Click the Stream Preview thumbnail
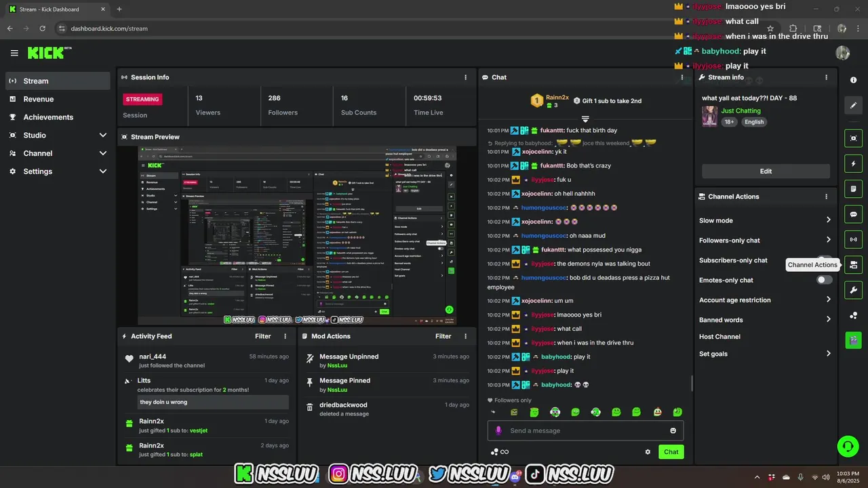 pos(296,235)
